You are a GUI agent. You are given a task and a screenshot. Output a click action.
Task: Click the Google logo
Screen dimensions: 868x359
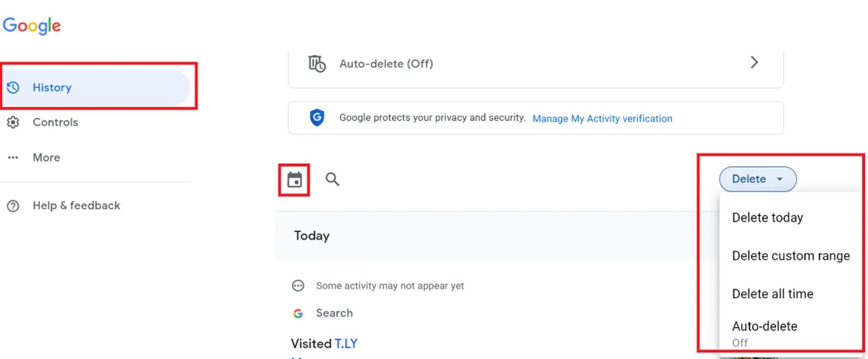click(x=32, y=26)
